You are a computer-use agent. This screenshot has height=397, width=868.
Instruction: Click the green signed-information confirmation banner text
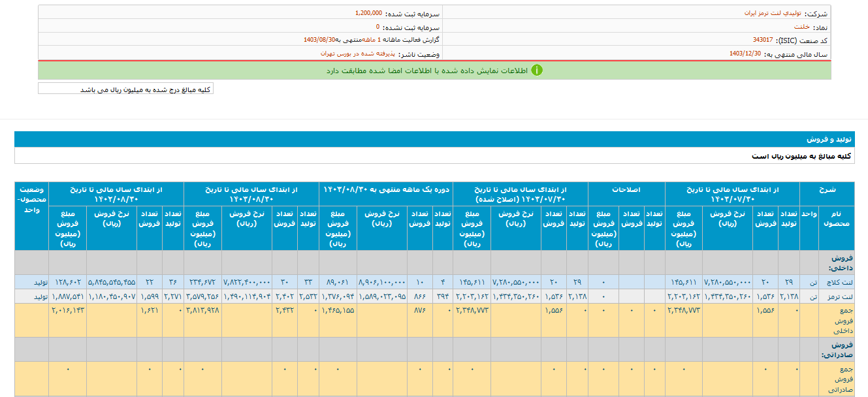pos(426,71)
